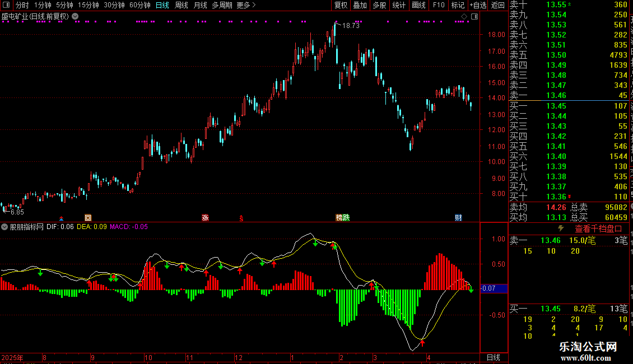Click the 6.85 low price label
This screenshot has width=633, height=364.
[x=17, y=212]
